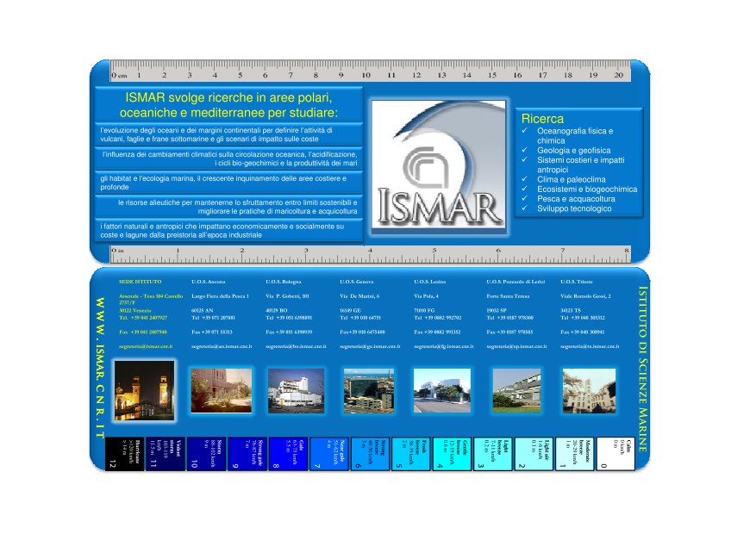Screen dimensions: 756x534
Task: Click the 'Tel. +39 041 2407927' Venezia phone
Action: (143, 318)
